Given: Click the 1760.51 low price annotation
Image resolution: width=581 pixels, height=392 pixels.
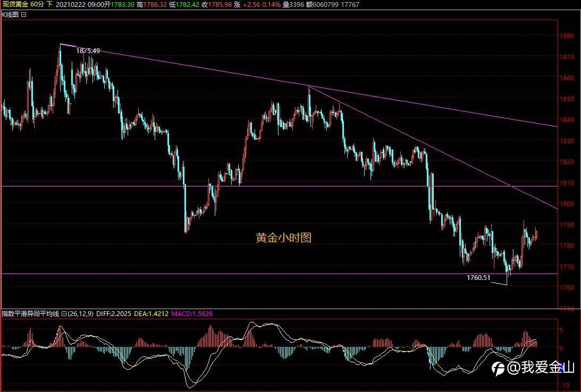Looking at the screenshot, I should click(478, 278).
